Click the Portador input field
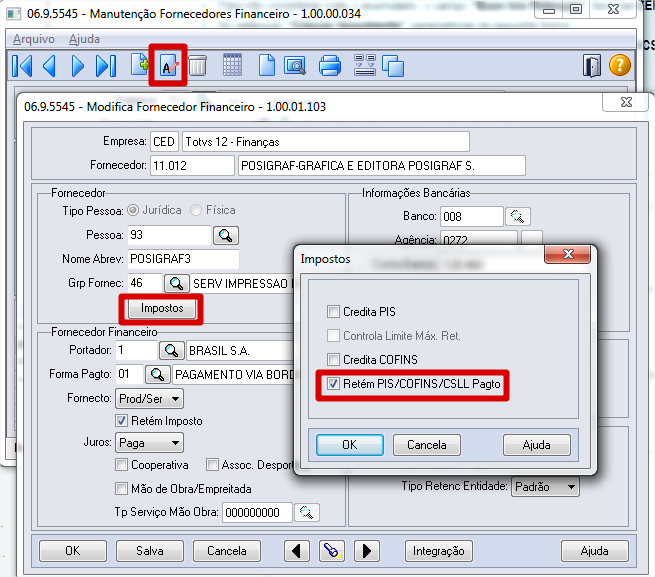The width and height of the screenshot is (655, 577). 136,350
